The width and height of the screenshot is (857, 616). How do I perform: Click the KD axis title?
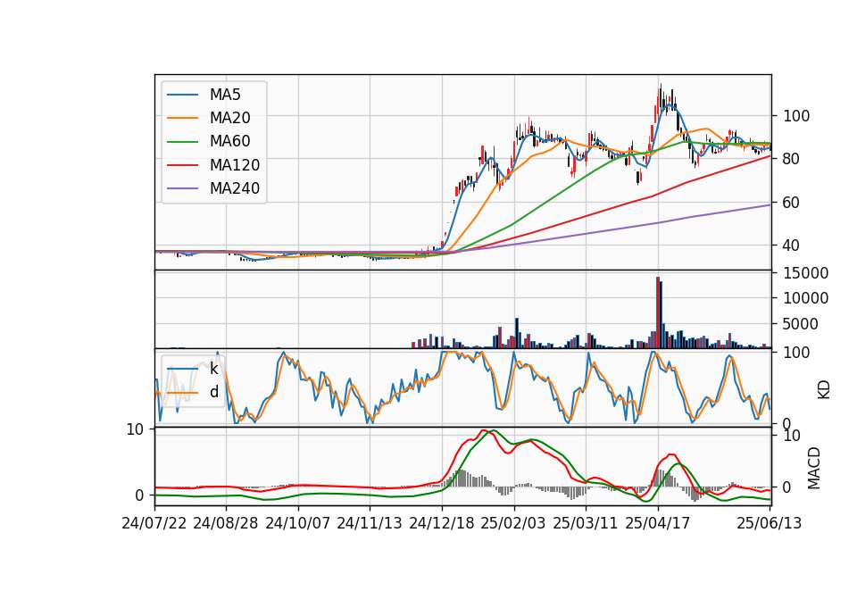tap(824, 389)
